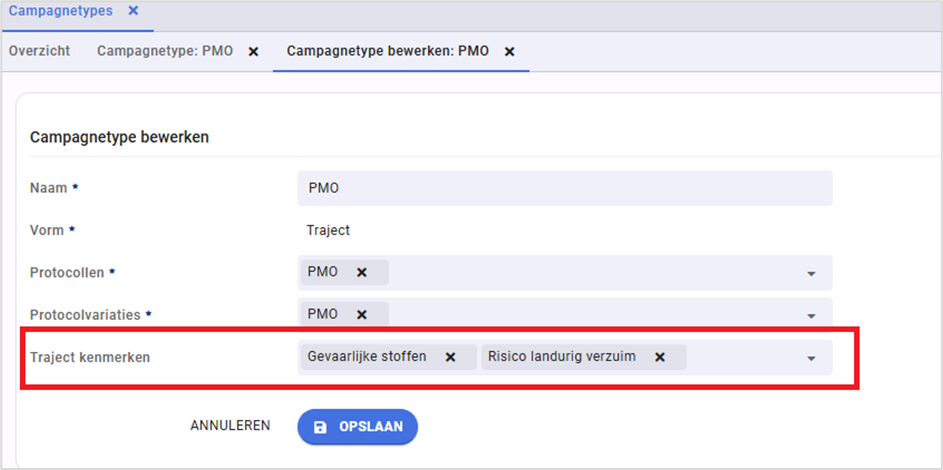943x470 pixels.
Task: Click the ANNULEREN button
Action: [230, 426]
